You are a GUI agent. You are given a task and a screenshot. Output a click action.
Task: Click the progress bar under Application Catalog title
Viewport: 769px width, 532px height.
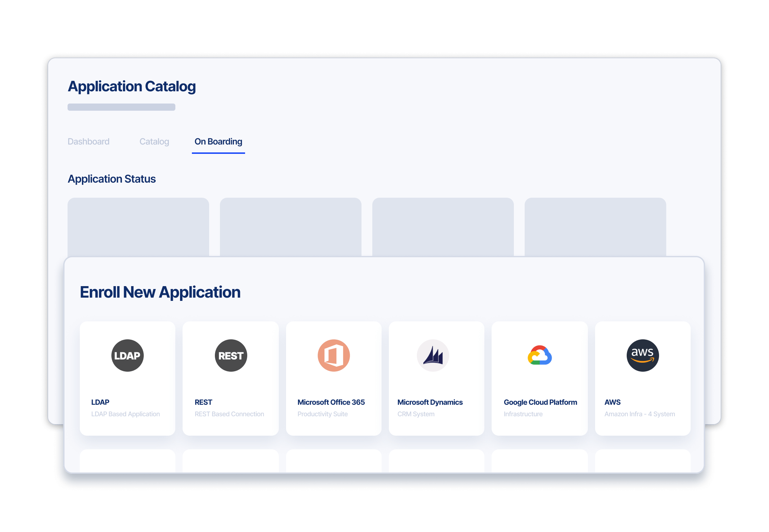[x=121, y=107]
